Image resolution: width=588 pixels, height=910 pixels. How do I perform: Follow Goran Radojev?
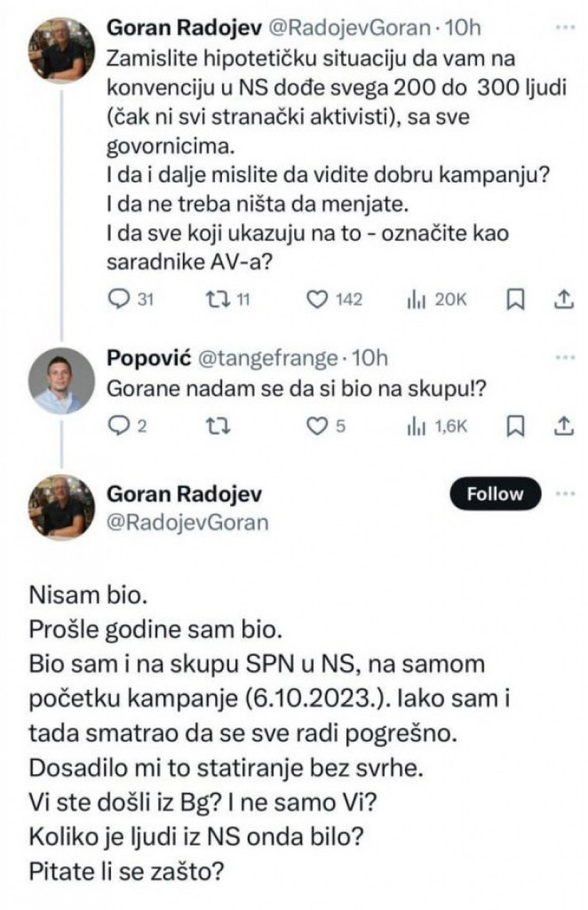tap(495, 494)
